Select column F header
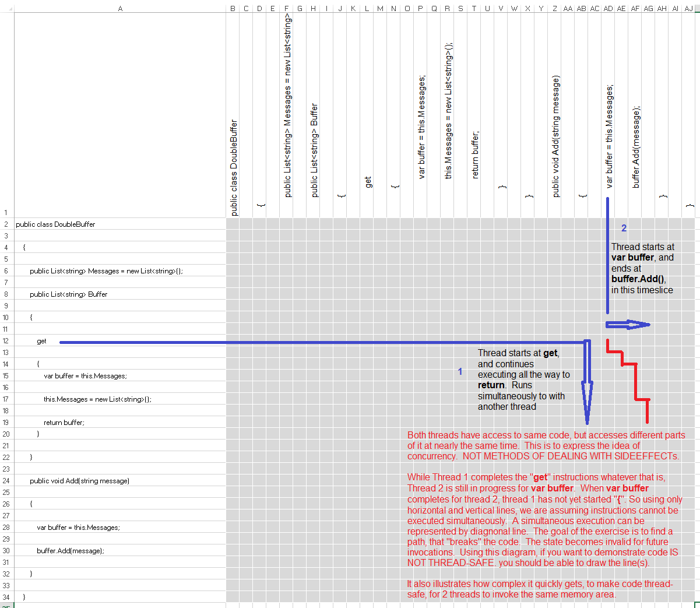The image size is (700, 608). pos(286,8)
